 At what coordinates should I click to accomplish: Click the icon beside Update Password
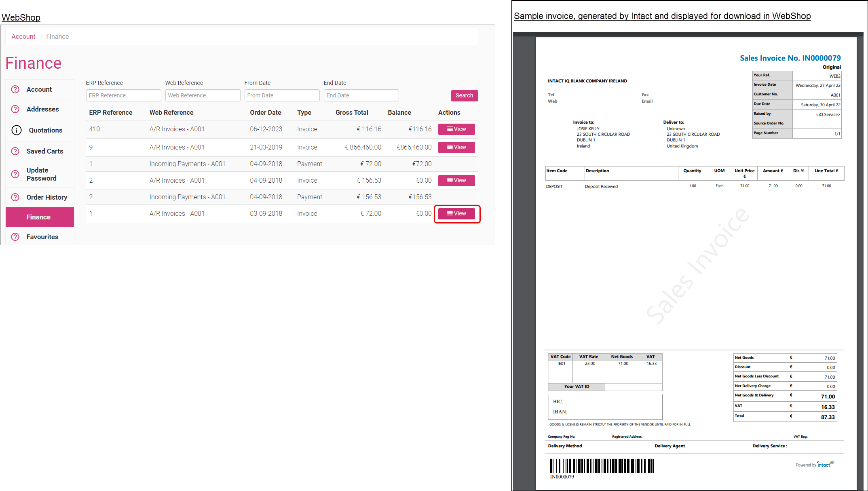click(15, 174)
